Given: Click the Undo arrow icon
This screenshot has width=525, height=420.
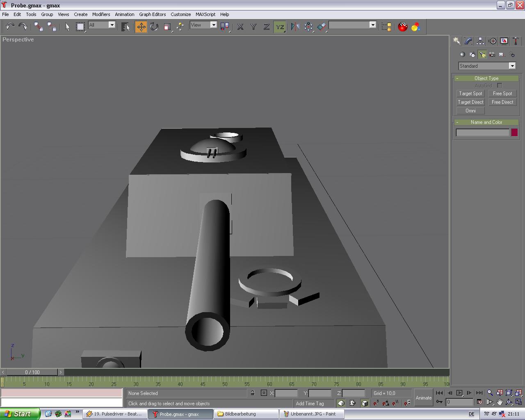Looking at the screenshot, I should [10, 27].
